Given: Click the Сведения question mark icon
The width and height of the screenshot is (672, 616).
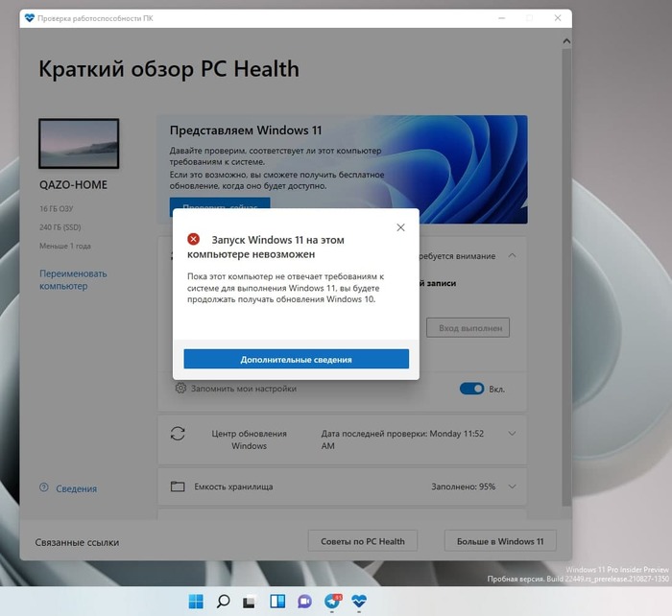Looking at the screenshot, I should 44,487.
